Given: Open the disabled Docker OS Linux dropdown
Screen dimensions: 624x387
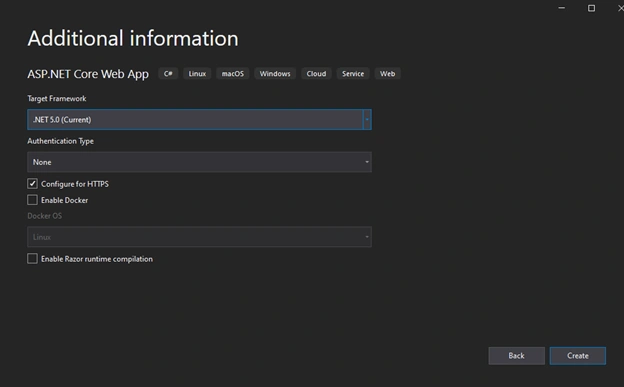Looking at the screenshot, I should [199, 237].
